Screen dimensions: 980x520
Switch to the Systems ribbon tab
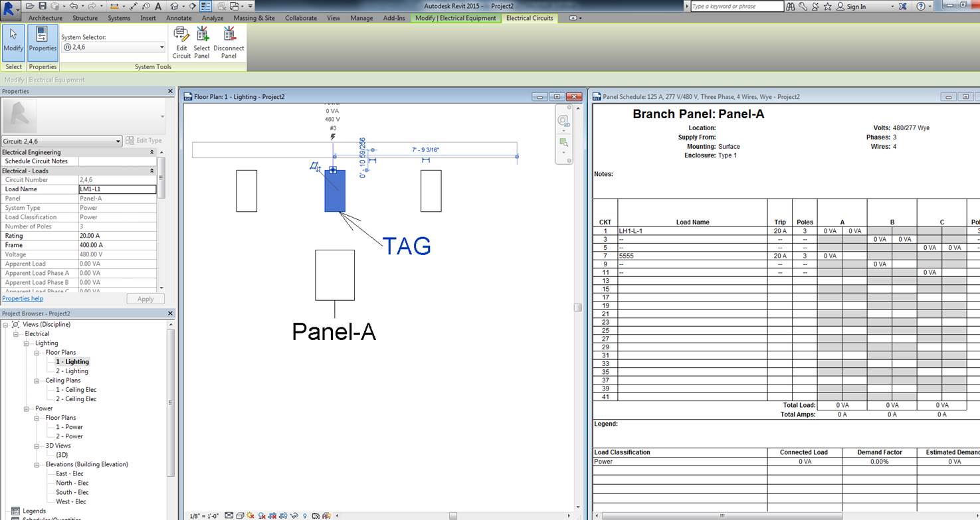pyautogui.click(x=118, y=18)
